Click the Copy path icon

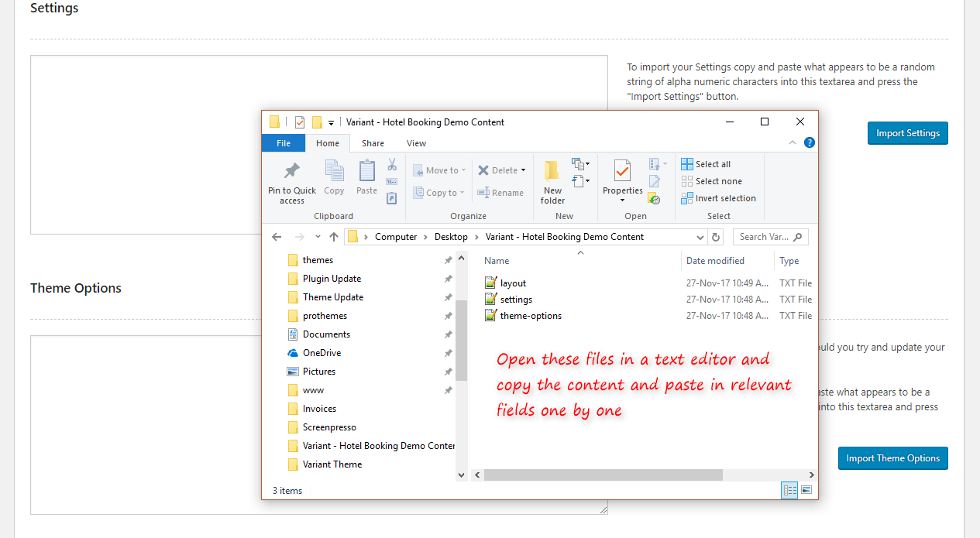tap(392, 181)
